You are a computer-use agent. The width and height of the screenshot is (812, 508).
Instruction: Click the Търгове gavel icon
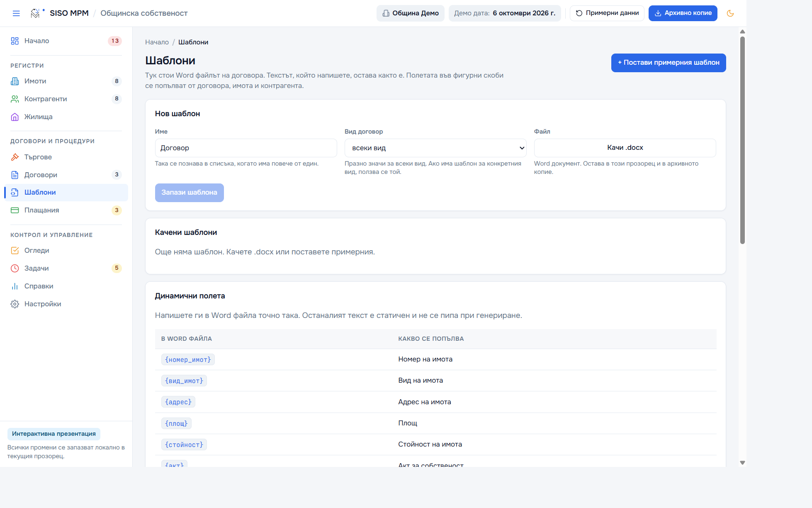click(x=15, y=157)
